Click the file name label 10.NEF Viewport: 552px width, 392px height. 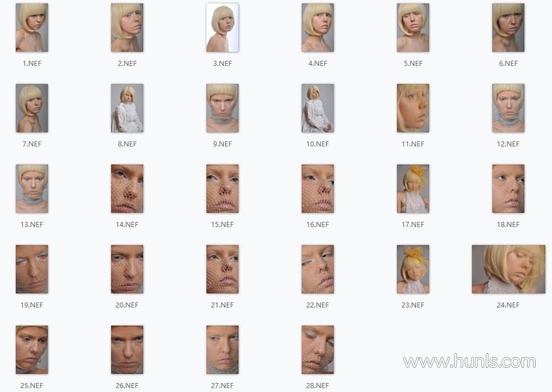point(317,144)
